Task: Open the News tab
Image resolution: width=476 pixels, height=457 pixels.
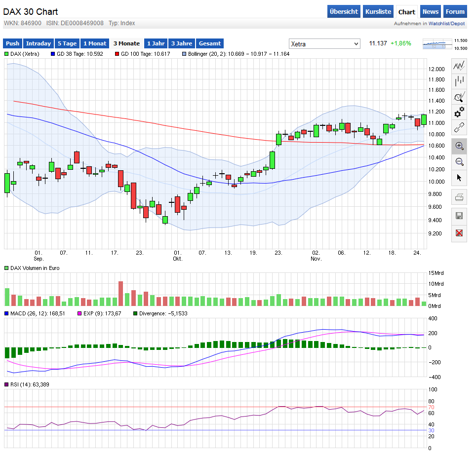Action: coord(430,11)
